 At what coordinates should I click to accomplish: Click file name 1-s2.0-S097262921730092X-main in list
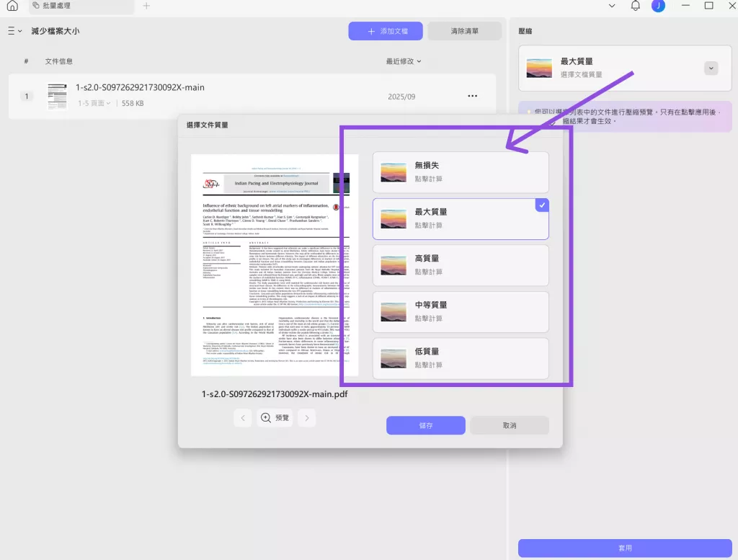pos(140,87)
